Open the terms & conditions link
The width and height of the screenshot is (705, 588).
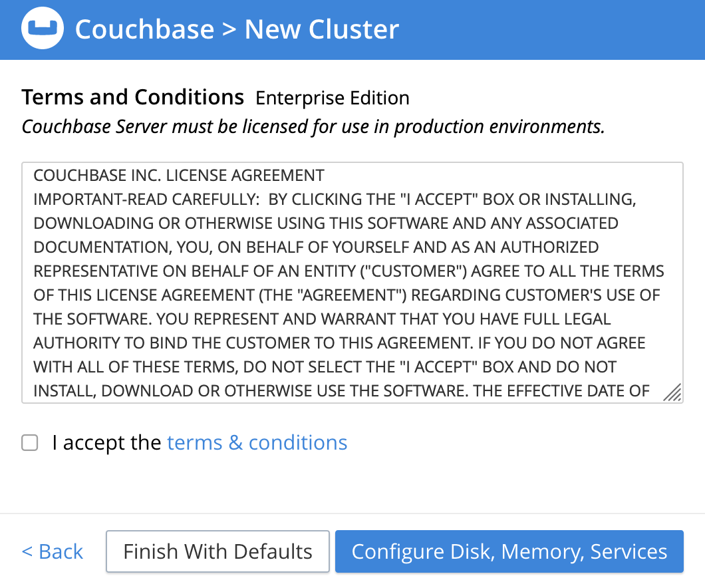257,443
